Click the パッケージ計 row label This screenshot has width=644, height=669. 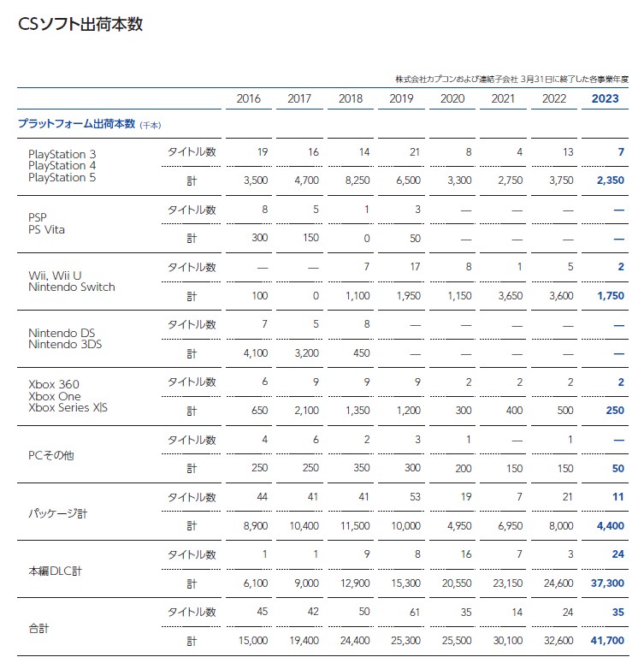click(58, 512)
